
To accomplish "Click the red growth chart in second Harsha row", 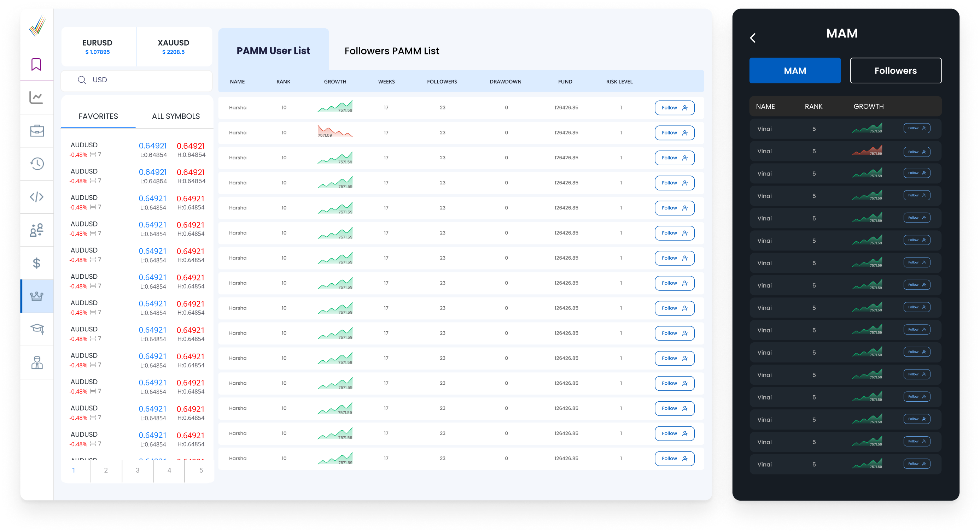I will point(335,131).
